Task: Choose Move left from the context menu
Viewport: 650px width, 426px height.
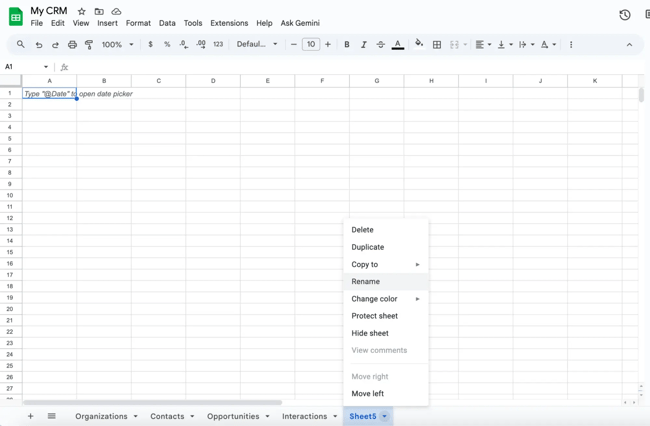Action: [386, 394]
